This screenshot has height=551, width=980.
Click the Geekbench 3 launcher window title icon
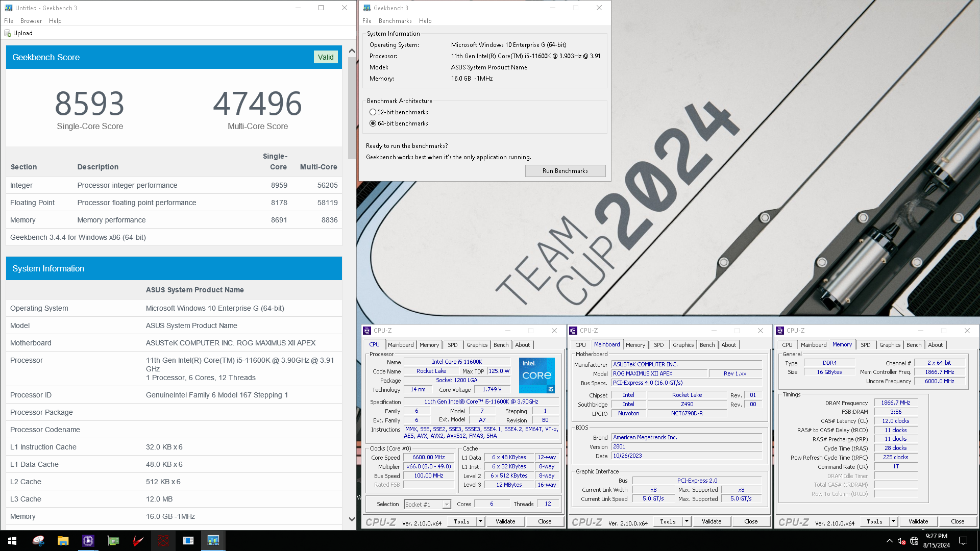pyautogui.click(x=367, y=8)
